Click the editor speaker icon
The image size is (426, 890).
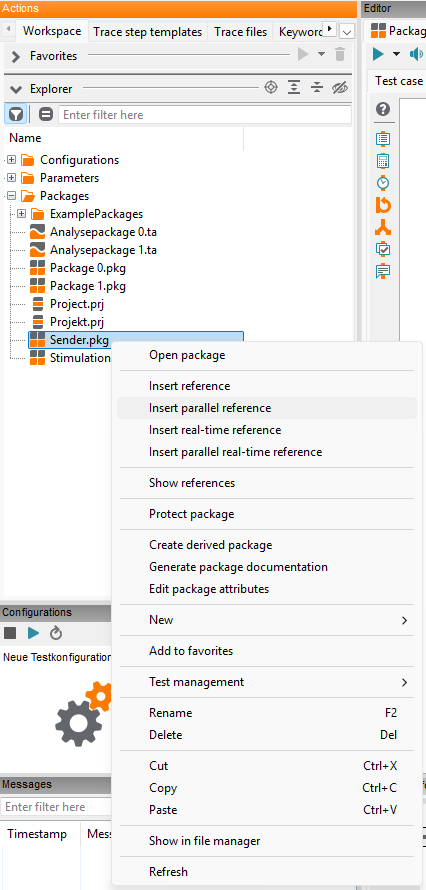tap(417, 54)
